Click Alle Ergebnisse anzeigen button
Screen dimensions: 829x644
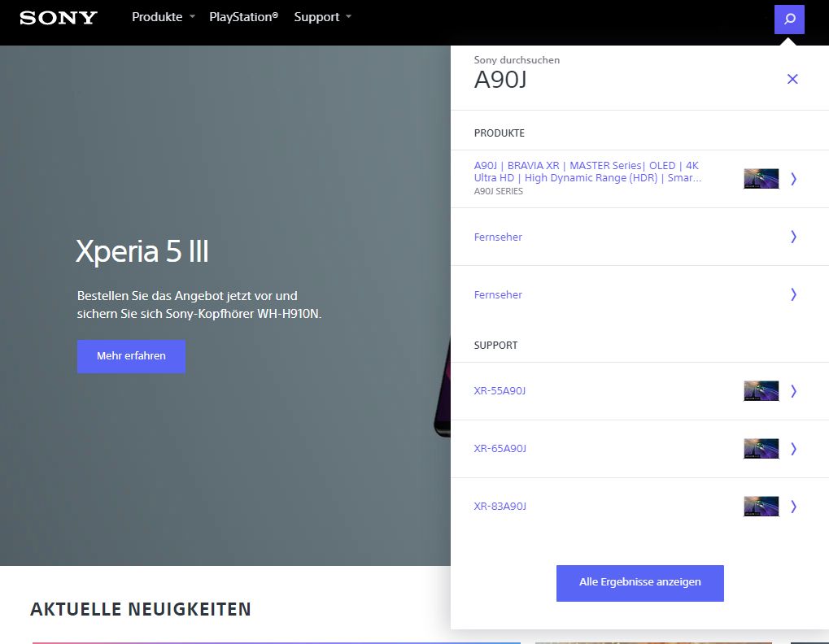[639, 583]
